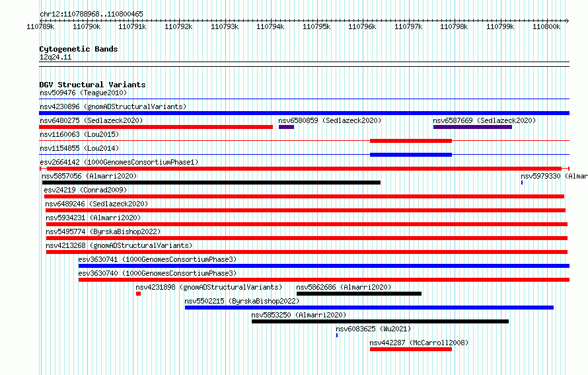
Task: Open the nsv6480275 (Sedlazeck2020) variant label
Action: tap(91, 120)
